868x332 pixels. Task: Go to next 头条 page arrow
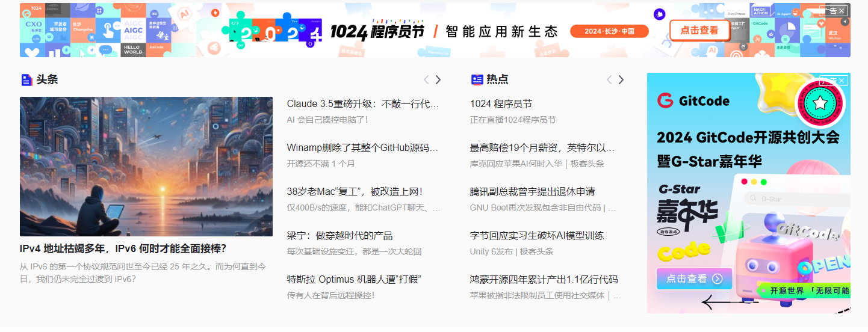click(x=438, y=79)
